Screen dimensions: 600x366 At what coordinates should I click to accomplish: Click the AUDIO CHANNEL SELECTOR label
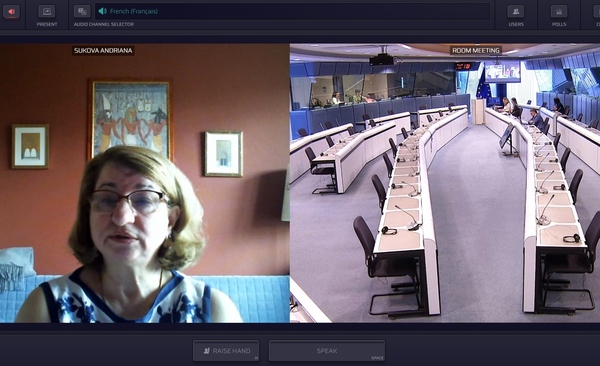[104, 24]
